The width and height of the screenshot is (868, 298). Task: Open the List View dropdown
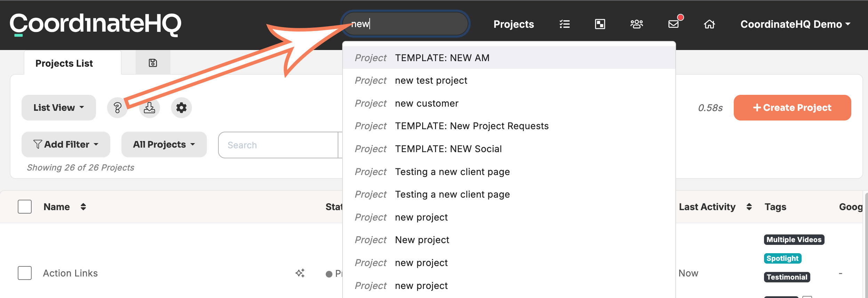tap(59, 108)
